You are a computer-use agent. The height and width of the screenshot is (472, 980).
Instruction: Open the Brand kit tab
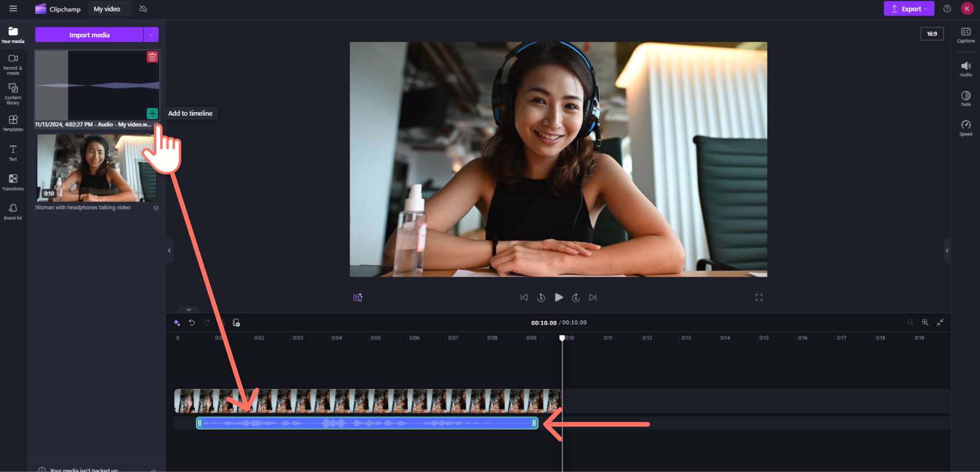pos(13,212)
